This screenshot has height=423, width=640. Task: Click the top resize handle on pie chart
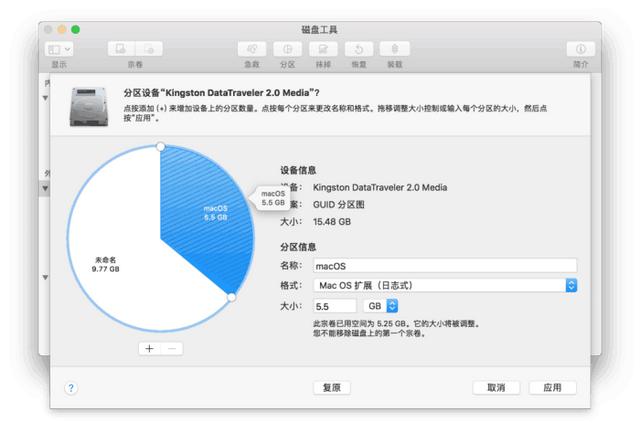point(161,147)
